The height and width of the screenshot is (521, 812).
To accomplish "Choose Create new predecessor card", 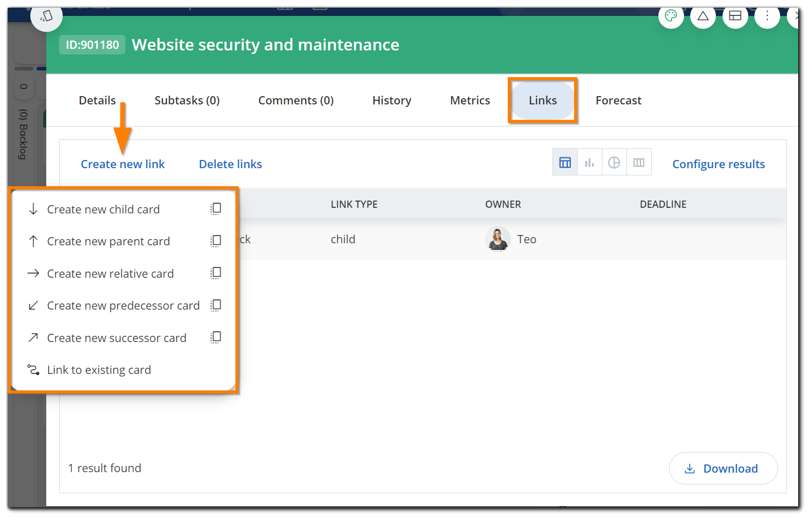I will coord(123,306).
